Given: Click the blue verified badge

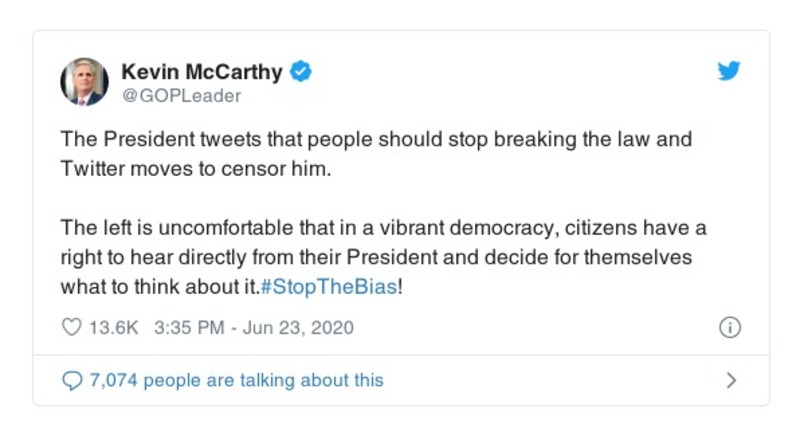Looking at the screenshot, I should pyautogui.click(x=300, y=71).
